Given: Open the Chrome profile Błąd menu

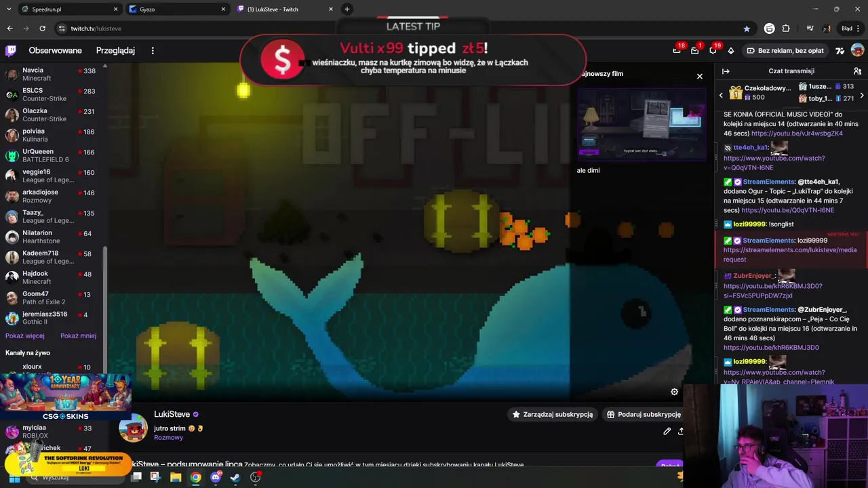Looking at the screenshot, I should pyautogui.click(x=850, y=28).
